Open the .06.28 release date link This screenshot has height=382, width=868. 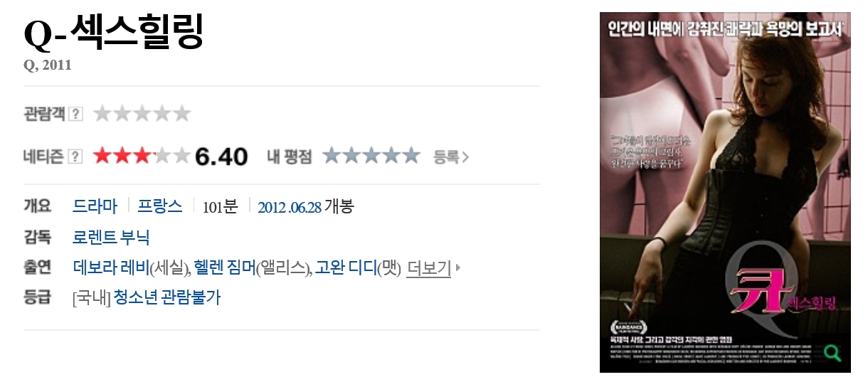pos(305,207)
